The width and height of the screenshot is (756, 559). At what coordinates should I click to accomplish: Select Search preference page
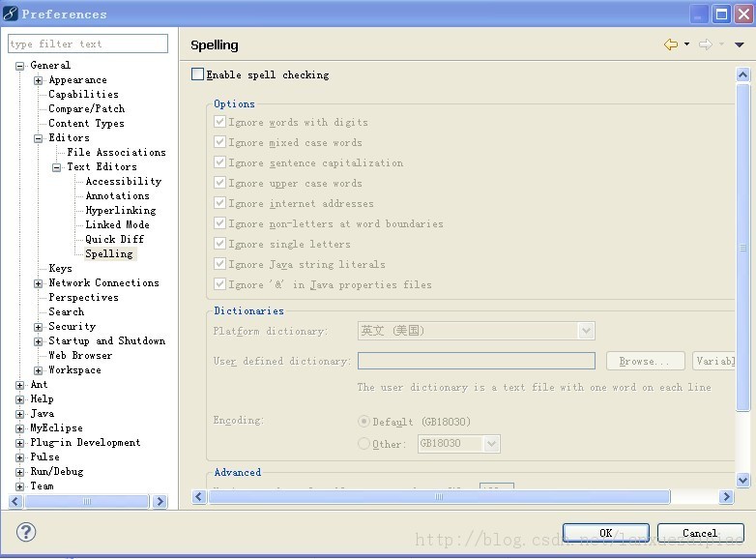(66, 311)
